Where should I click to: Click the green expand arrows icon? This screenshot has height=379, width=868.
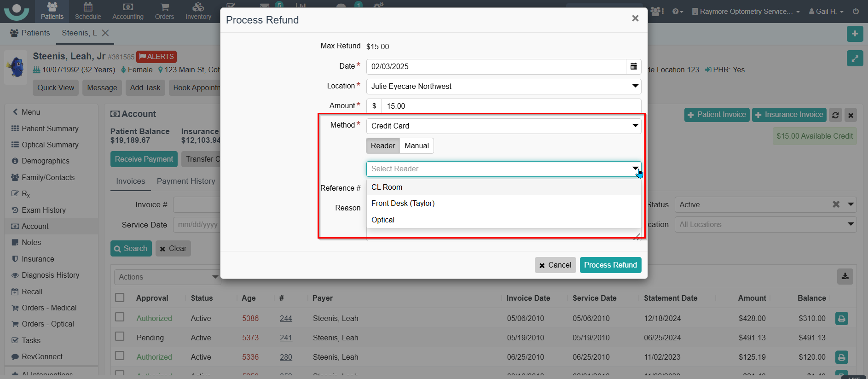855,58
